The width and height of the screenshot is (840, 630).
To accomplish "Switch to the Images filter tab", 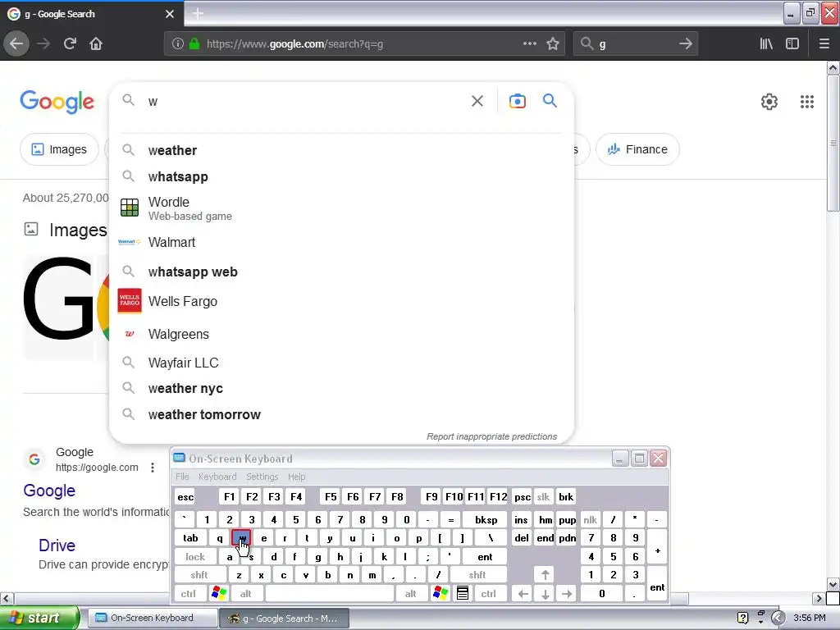I will pos(59,149).
